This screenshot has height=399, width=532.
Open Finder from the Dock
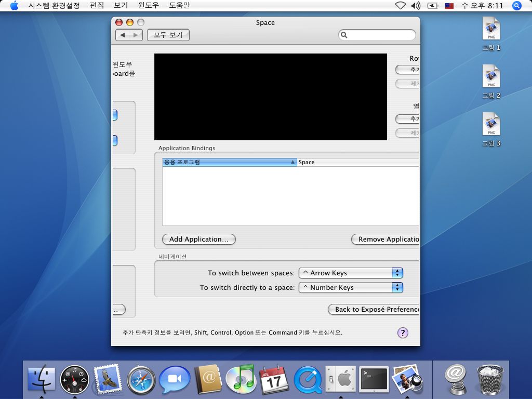coord(41,379)
